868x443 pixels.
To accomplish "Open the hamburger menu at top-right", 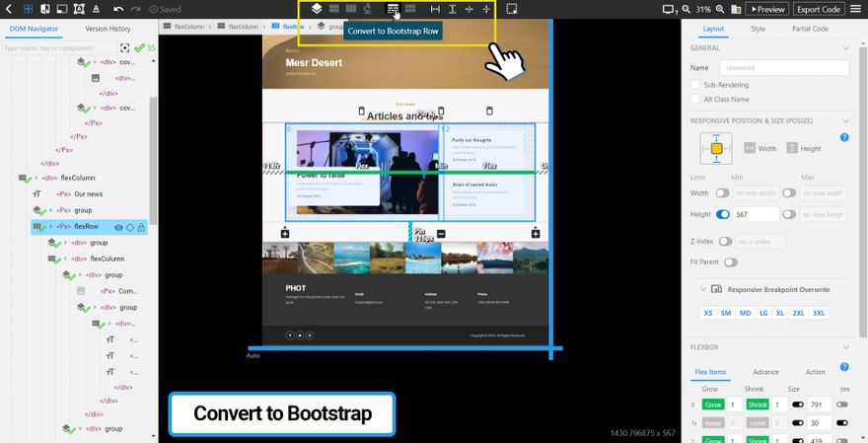I will (857, 9).
